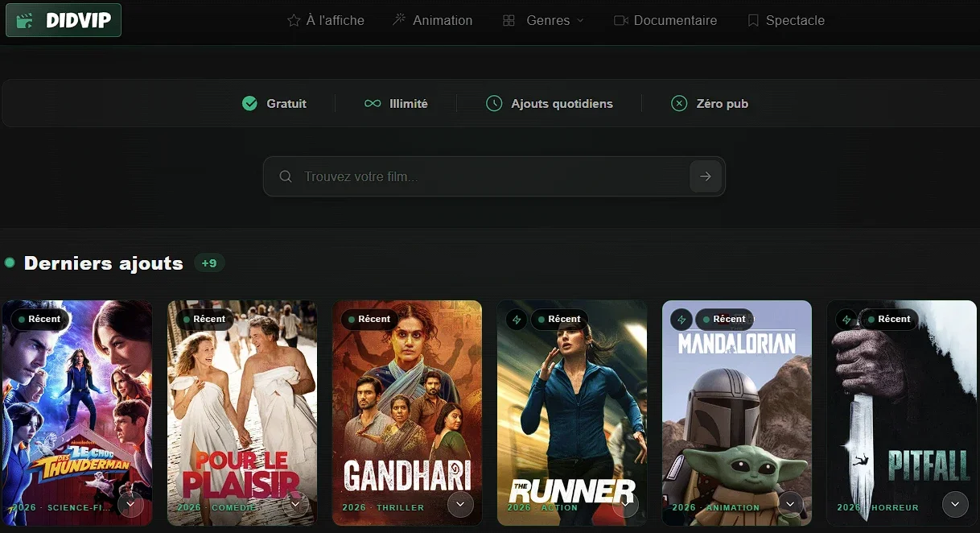Expand details chevron on Pour le Plaisir card

[295, 505]
